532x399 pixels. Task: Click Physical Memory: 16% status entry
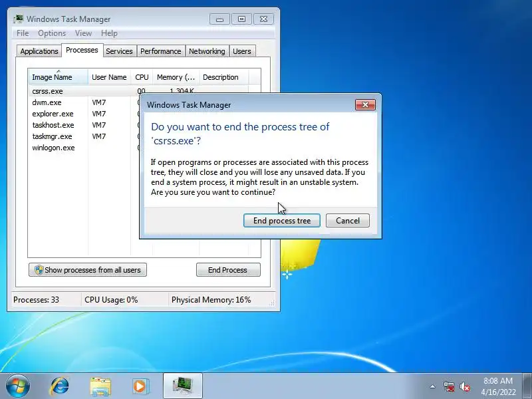point(211,300)
